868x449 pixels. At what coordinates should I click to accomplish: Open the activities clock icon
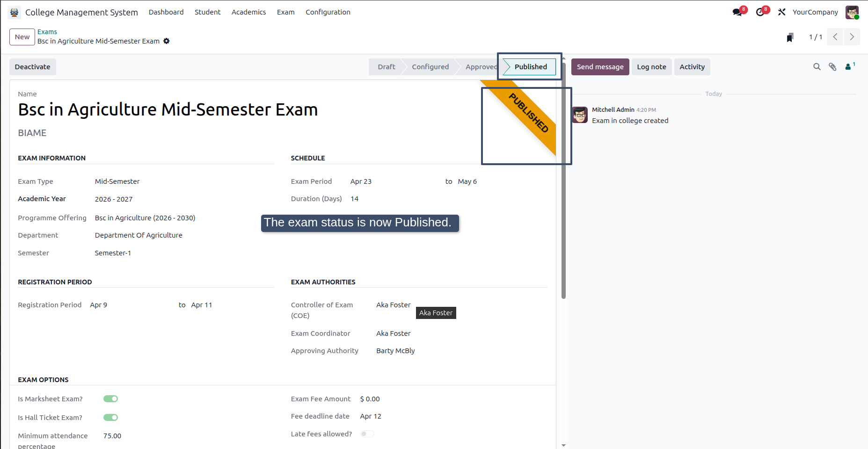pyautogui.click(x=760, y=12)
